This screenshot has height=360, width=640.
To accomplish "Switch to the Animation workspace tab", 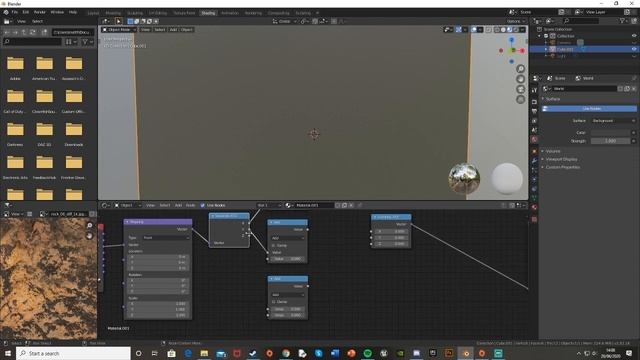I will [x=230, y=13].
